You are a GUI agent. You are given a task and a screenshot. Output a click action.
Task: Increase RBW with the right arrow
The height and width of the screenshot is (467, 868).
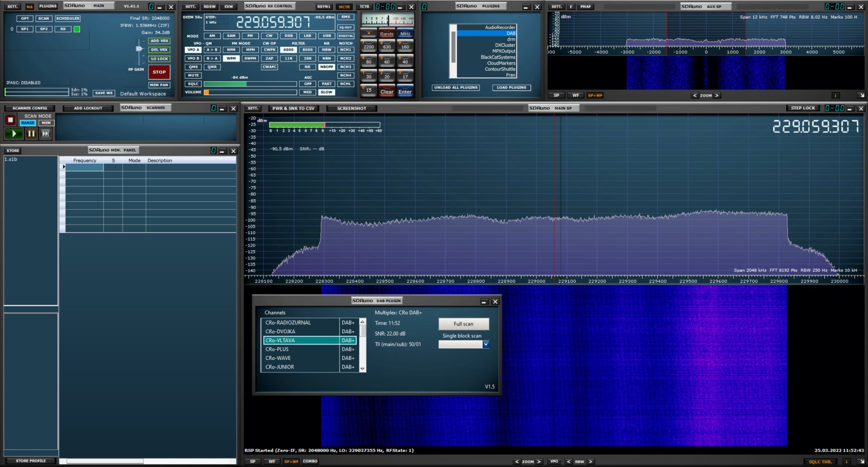(590, 462)
